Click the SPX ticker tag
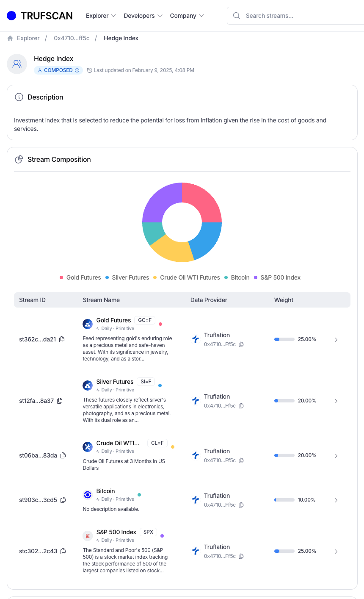Viewport: 364px width, 599px height. (149, 532)
